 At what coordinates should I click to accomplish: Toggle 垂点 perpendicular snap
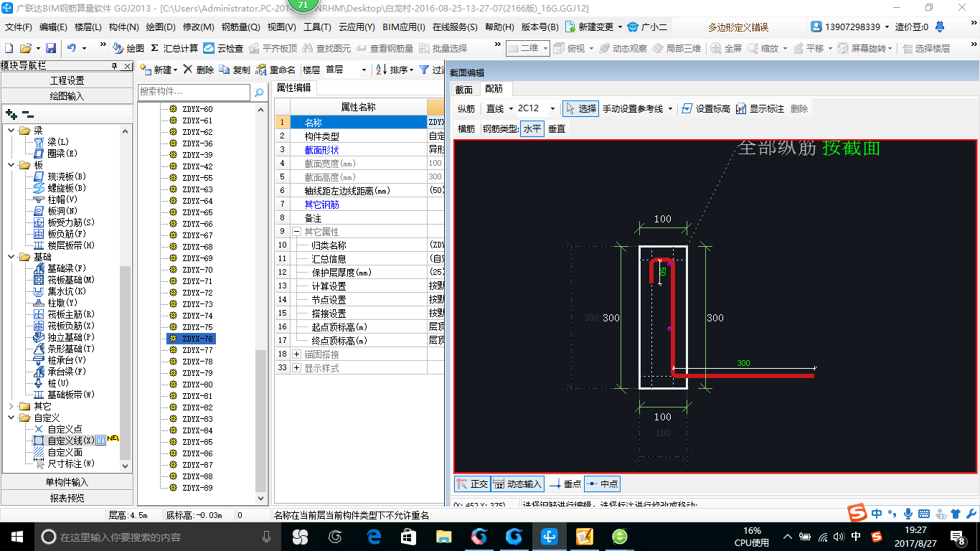click(565, 484)
